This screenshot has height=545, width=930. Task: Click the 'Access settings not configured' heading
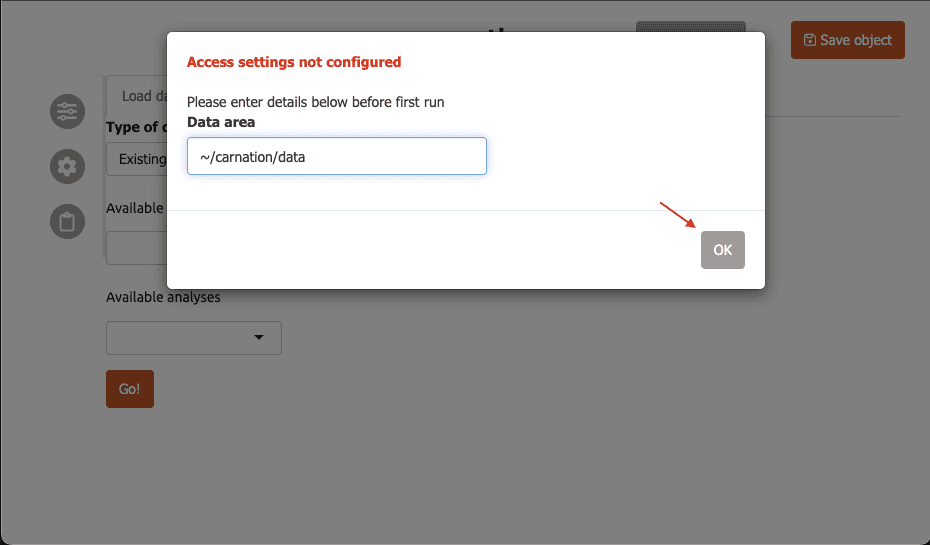click(294, 62)
